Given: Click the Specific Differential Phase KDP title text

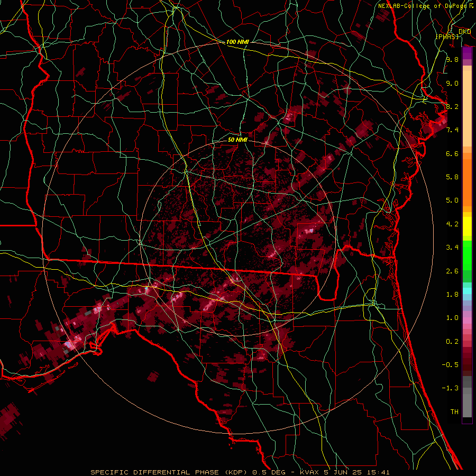Looking at the screenshot, I should pyautogui.click(x=240, y=472).
